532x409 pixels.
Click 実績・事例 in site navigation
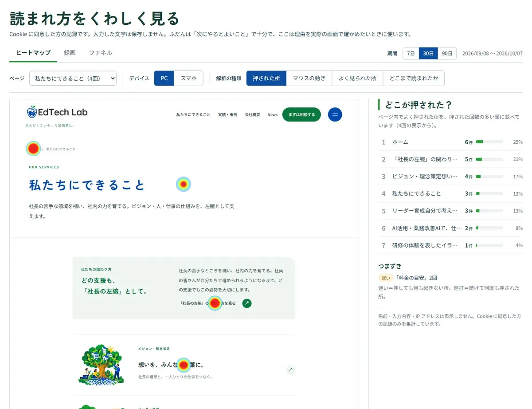(227, 114)
